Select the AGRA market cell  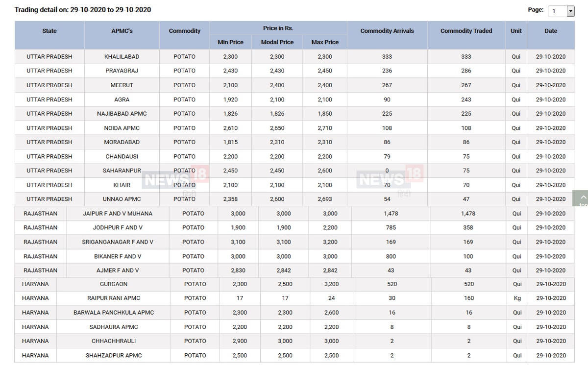122,99
